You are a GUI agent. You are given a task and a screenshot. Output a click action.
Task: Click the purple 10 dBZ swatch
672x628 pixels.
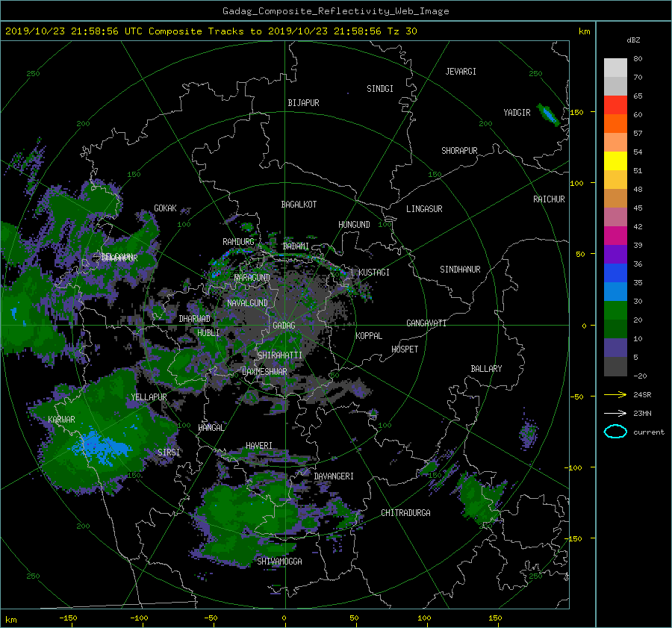[x=615, y=348]
